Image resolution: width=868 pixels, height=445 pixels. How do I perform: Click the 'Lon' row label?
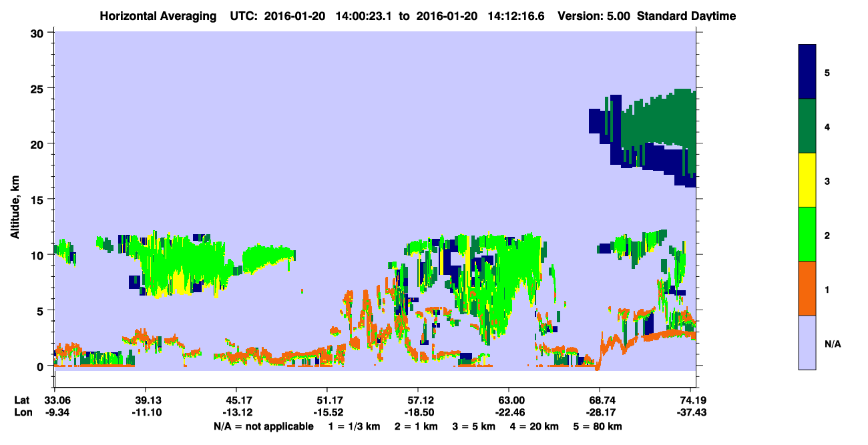(x=23, y=412)
